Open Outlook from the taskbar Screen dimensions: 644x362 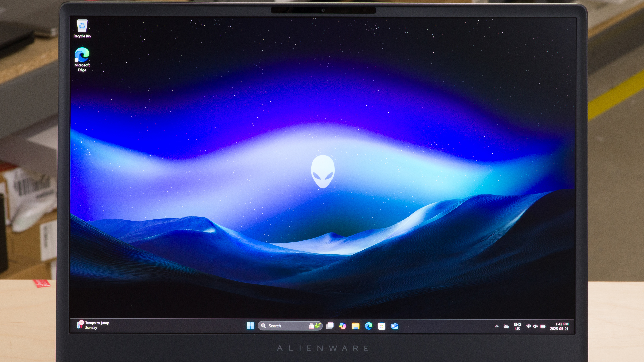point(395,326)
